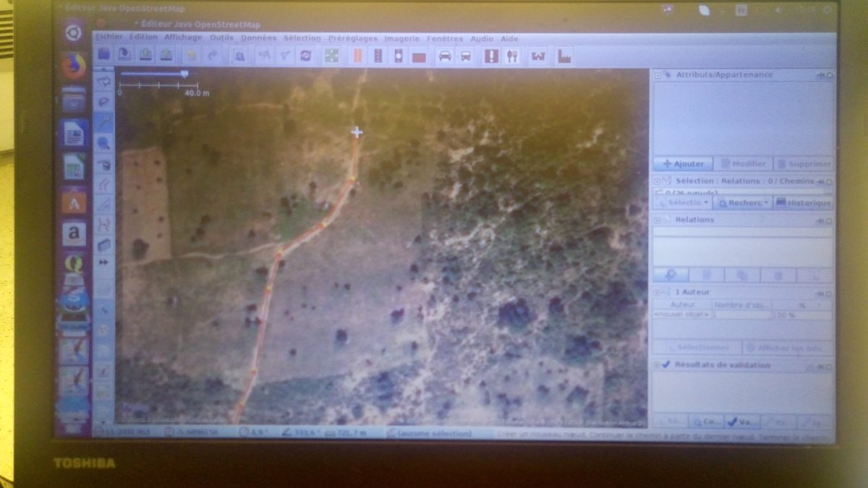Click the first Relations panel action button
Image resolution: width=868 pixels, height=488 pixels.
(671, 275)
